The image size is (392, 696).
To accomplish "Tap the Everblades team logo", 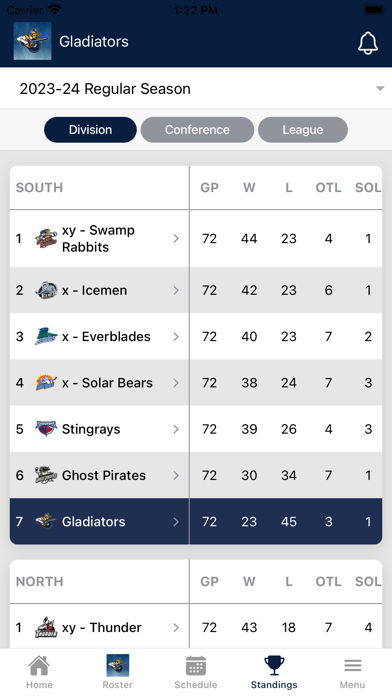I will [x=46, y=336].
